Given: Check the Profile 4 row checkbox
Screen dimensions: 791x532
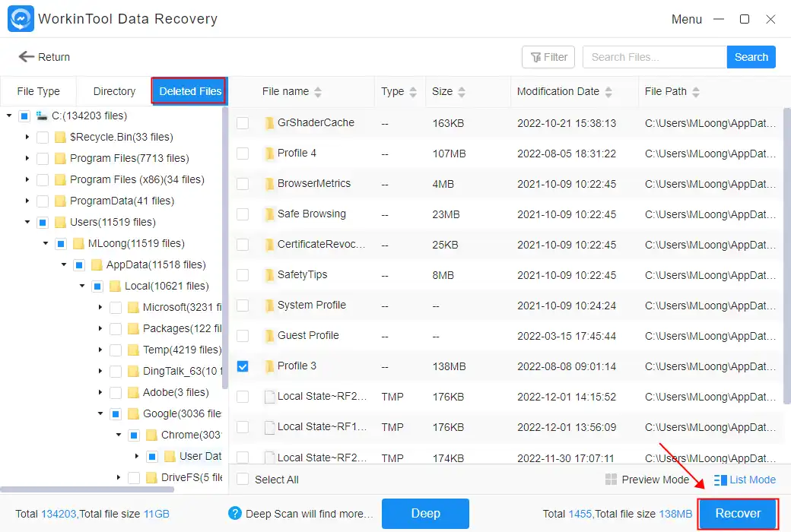Looking at the screenshot, I should (243, 154).
